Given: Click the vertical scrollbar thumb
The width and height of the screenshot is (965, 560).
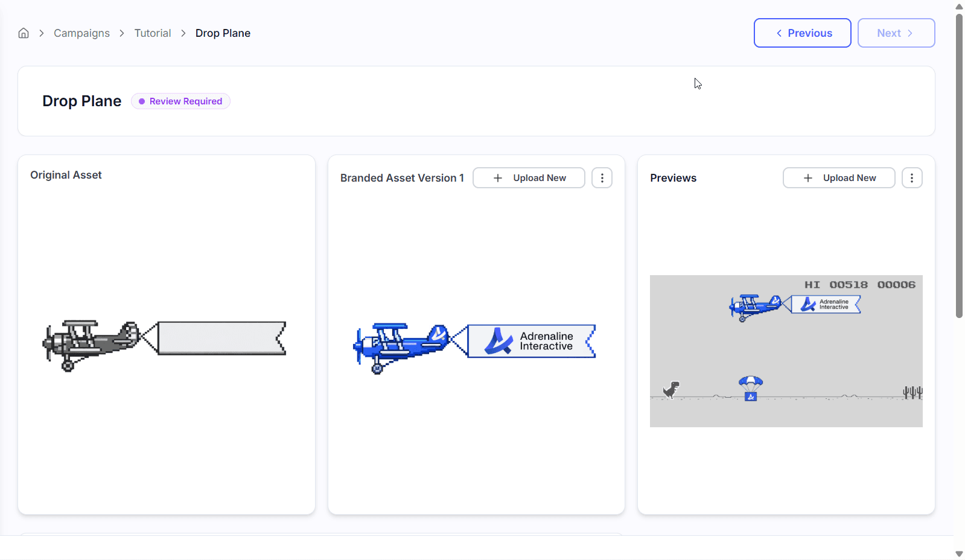Looking at the screenshot, I should [x=959, y=165].
